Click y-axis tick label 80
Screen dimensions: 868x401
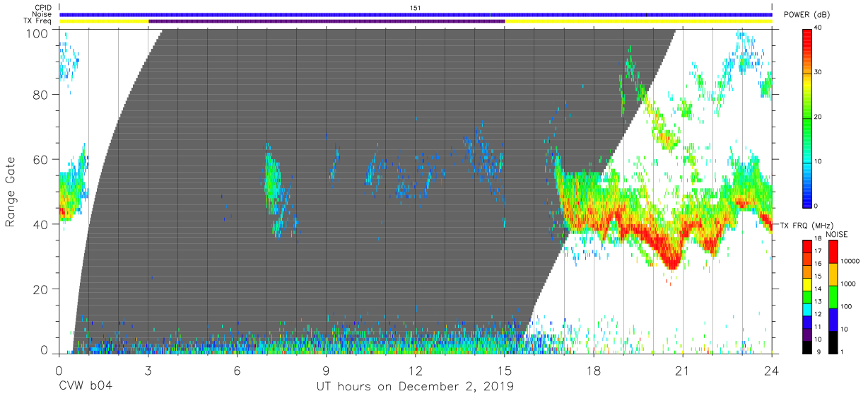click(42, 95)
